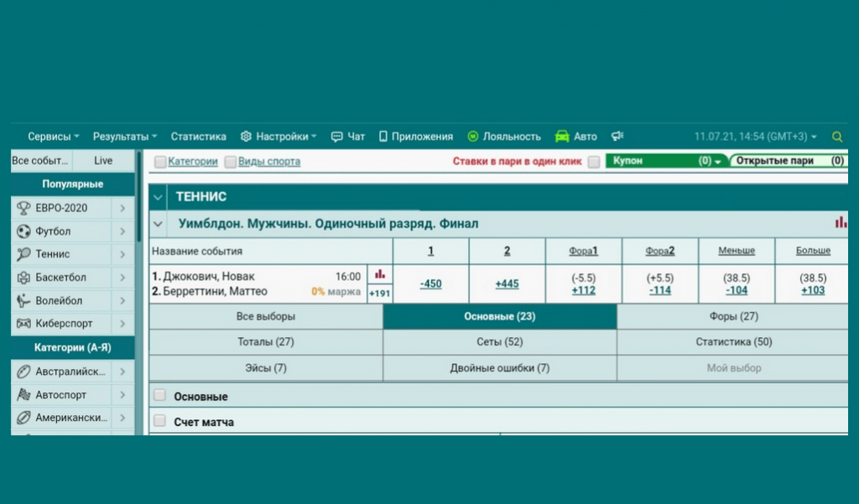Click the search magnifier icon
The width and height of the screenshot is (859, 504).
coord(836,137)
